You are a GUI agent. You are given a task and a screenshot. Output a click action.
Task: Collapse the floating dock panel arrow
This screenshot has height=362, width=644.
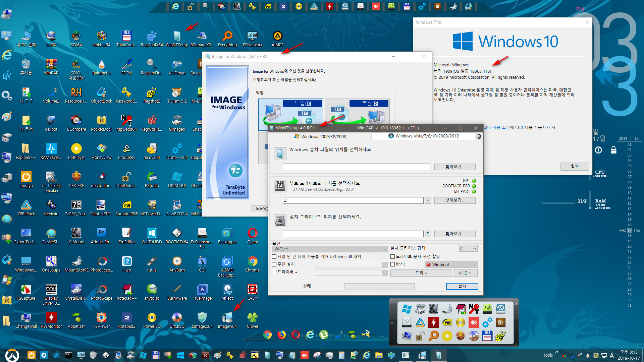coord(392,323)
